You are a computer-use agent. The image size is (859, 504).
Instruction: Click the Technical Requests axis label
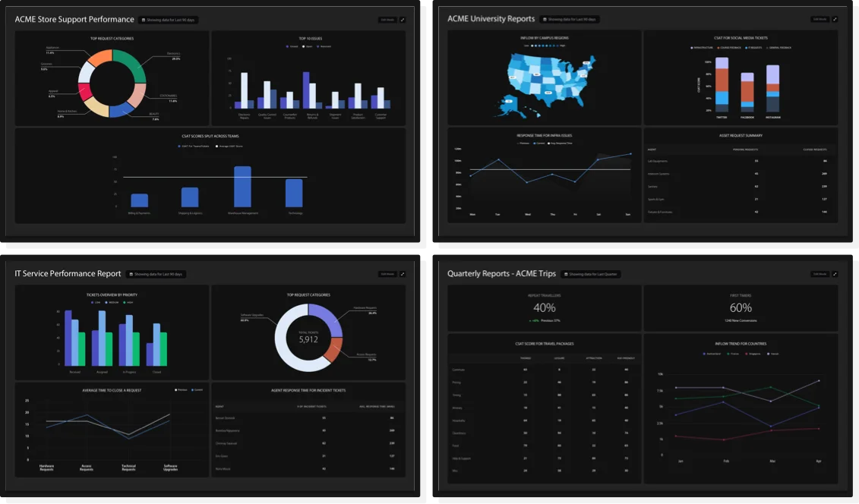[x=129, y=468]
